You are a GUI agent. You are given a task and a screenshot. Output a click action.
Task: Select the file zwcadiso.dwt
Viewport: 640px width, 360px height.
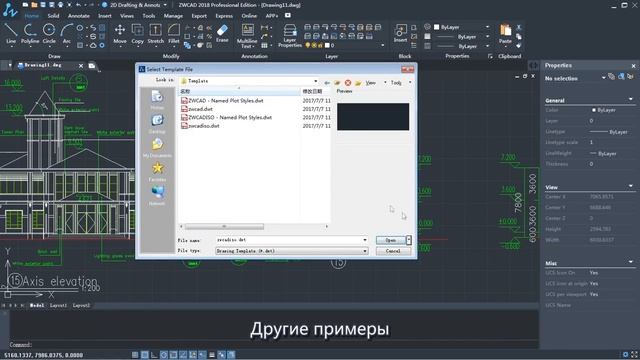pos(200,126)
